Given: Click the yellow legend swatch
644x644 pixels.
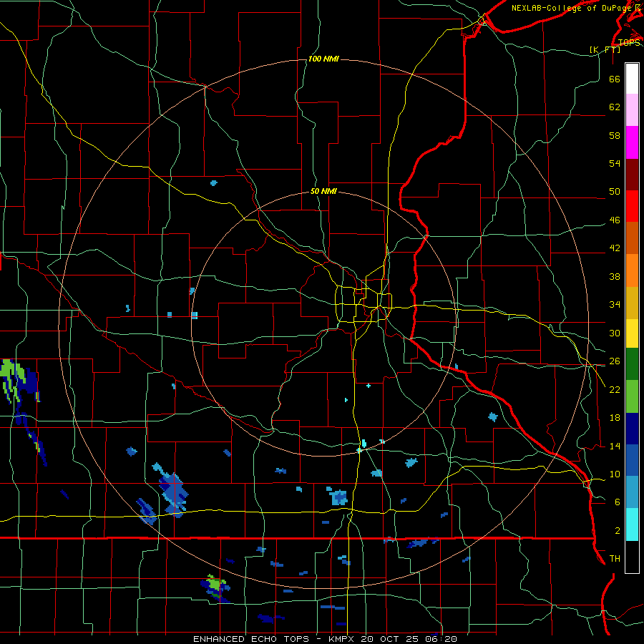Looking at the screenshot, I should pos(632,333).
